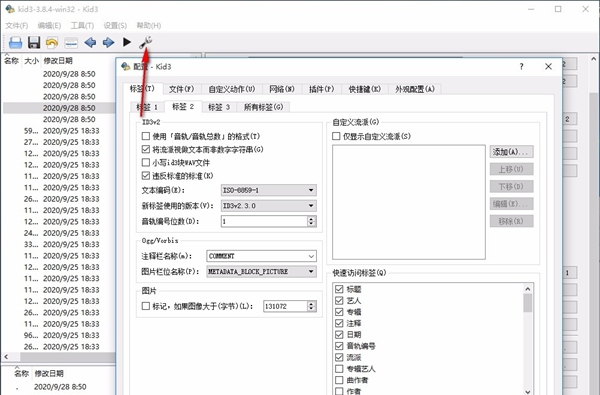
Task: Click 添加(A)... button for genres
Action: pyautogui.click(x=512, y=152)
